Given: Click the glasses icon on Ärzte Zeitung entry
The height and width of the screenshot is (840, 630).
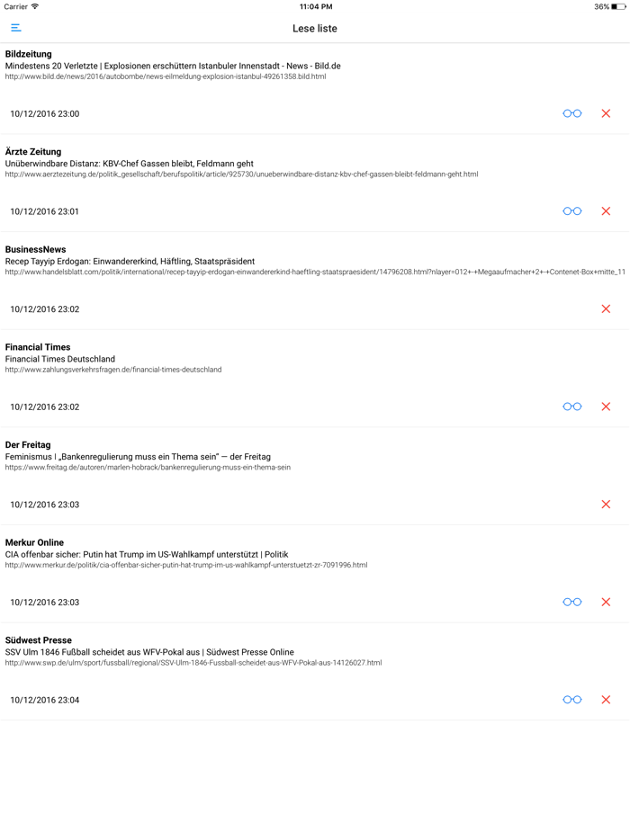Looking at the screenshot, I should click(571, 210).
